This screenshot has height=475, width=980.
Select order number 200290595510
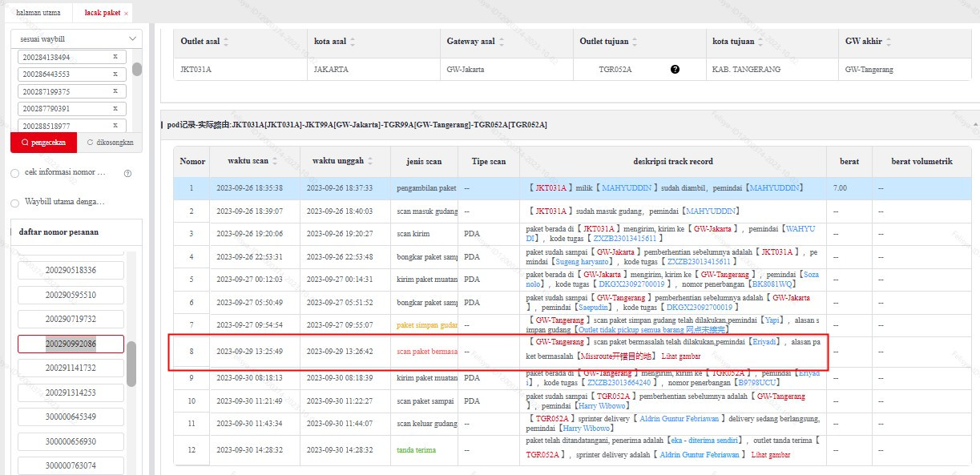tap(71, 295)
